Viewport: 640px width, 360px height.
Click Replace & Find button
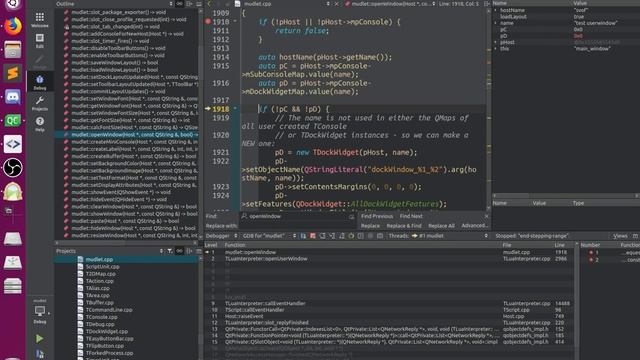tap(404, 226)
